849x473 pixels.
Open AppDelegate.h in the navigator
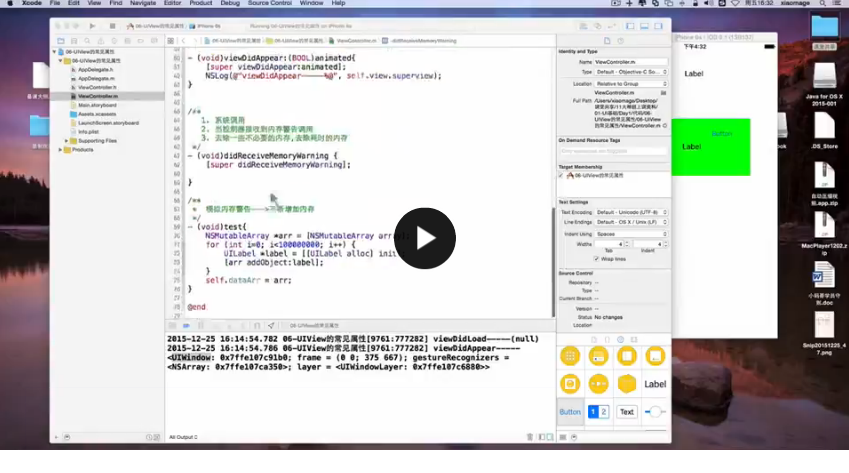coord(95,70)
